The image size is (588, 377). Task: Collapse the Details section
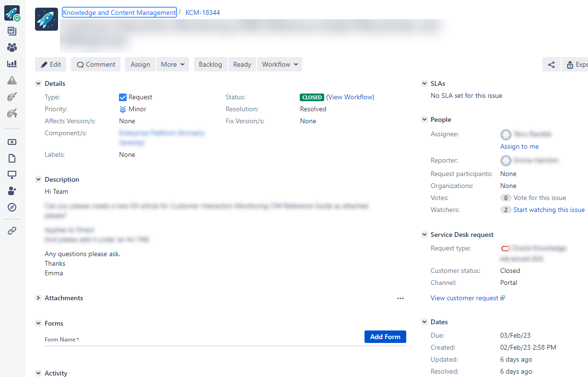[38, 83]
